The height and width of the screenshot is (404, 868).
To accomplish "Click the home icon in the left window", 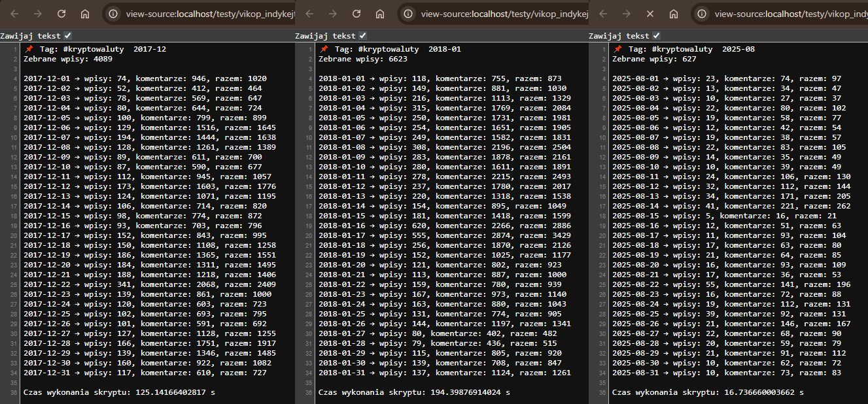I will [85, 14].
